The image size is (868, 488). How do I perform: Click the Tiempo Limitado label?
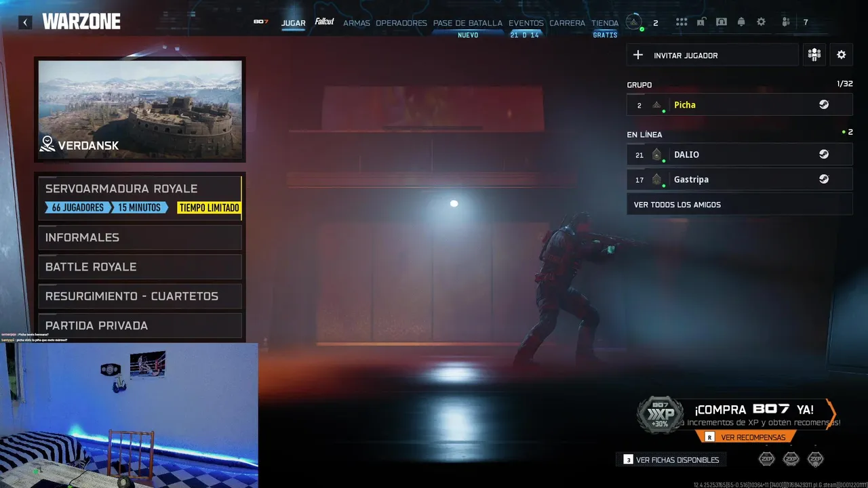(209, 208)
